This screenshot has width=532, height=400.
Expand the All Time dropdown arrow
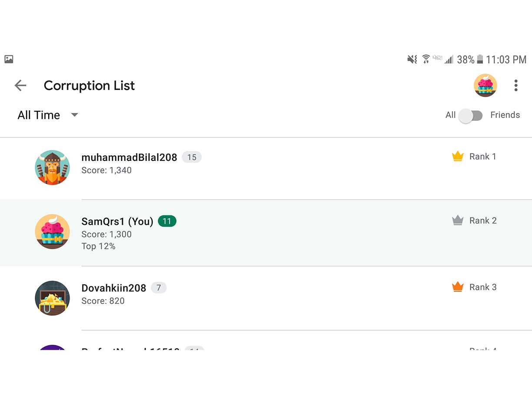pos(74,115)
